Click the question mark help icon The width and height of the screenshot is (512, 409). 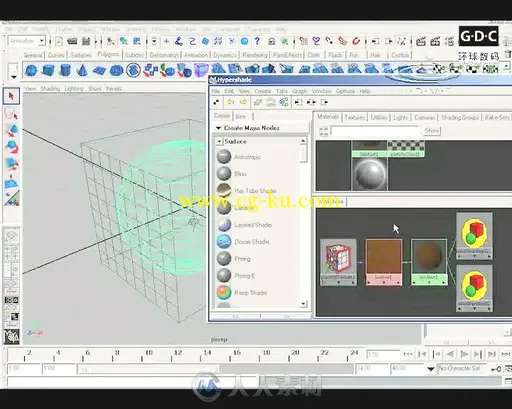click(257, 41)
